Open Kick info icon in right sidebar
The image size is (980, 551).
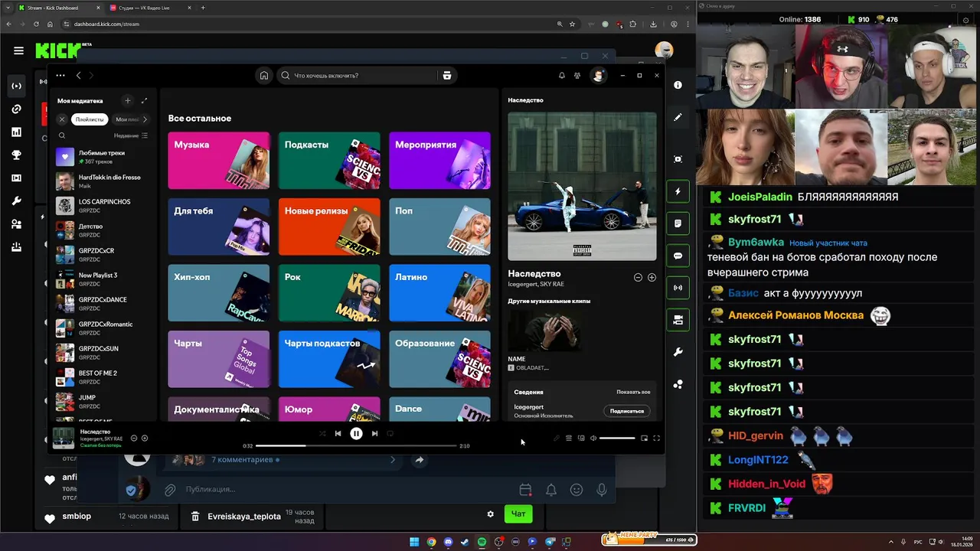pyautogui.click(x=678, y=85)
